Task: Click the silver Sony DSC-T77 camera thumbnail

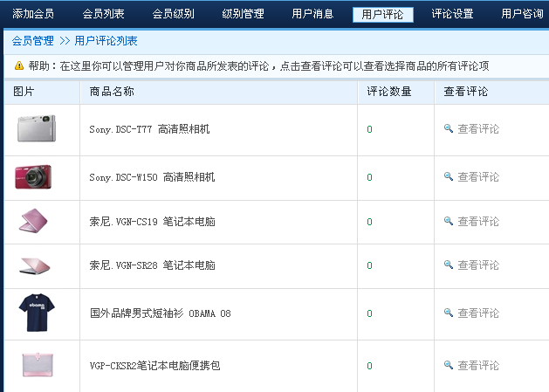Action: tap(37, 128)
